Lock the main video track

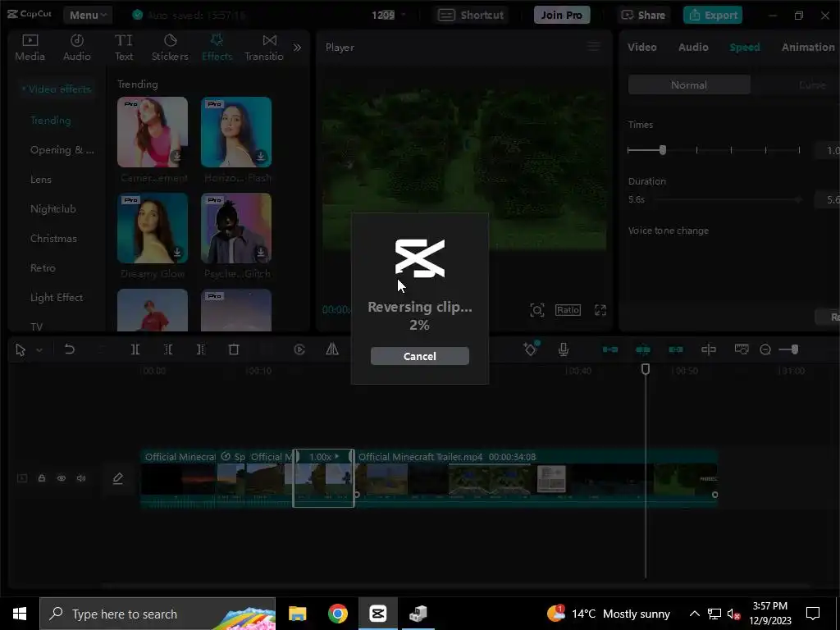point(42,478)
